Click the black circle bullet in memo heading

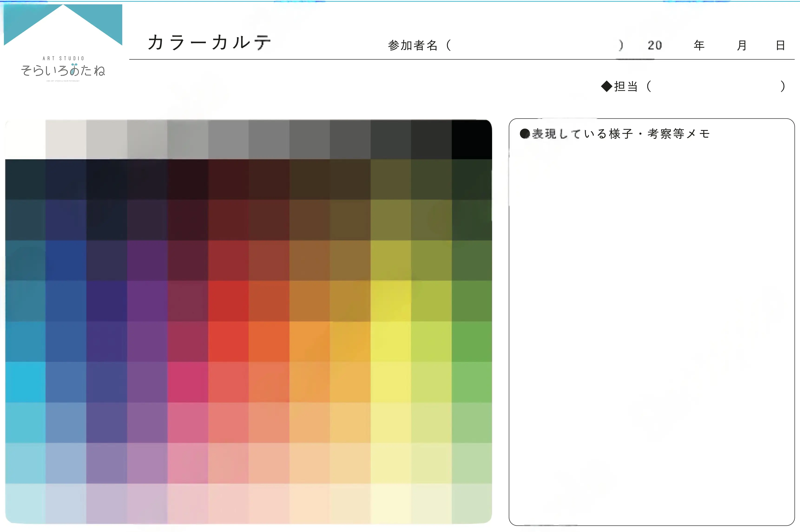(x=525, y=134)
